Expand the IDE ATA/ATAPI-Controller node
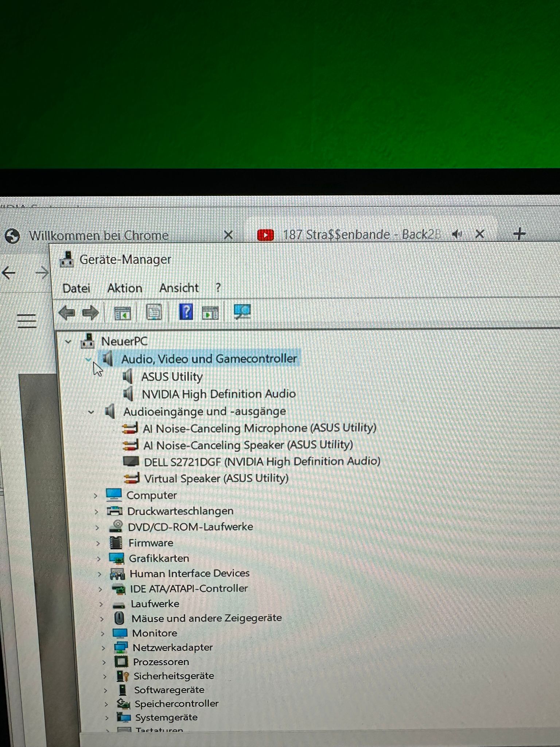Image resolution: width=560 pixels, height=747 pixels. click(100, 589)
